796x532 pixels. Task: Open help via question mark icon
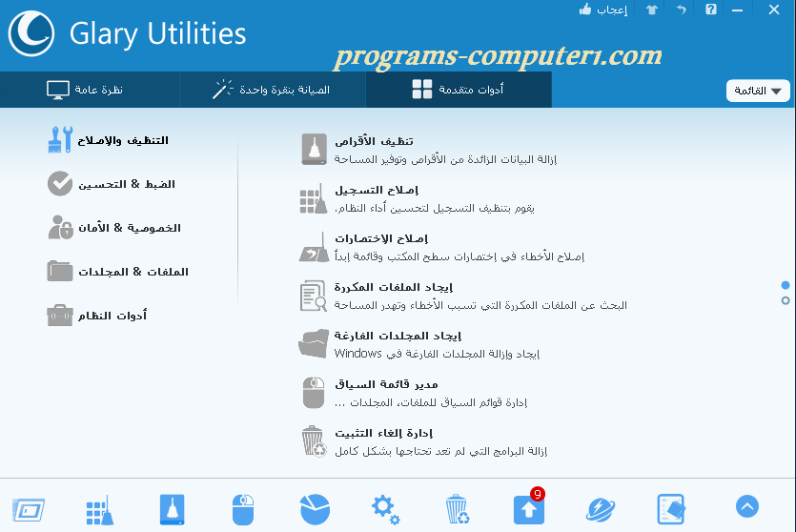point(711,10)
